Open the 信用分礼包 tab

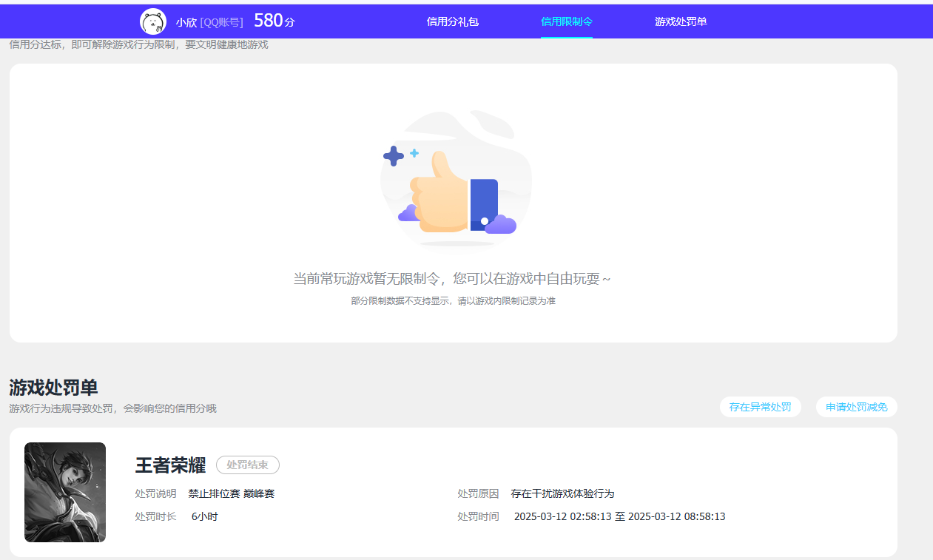453,21
